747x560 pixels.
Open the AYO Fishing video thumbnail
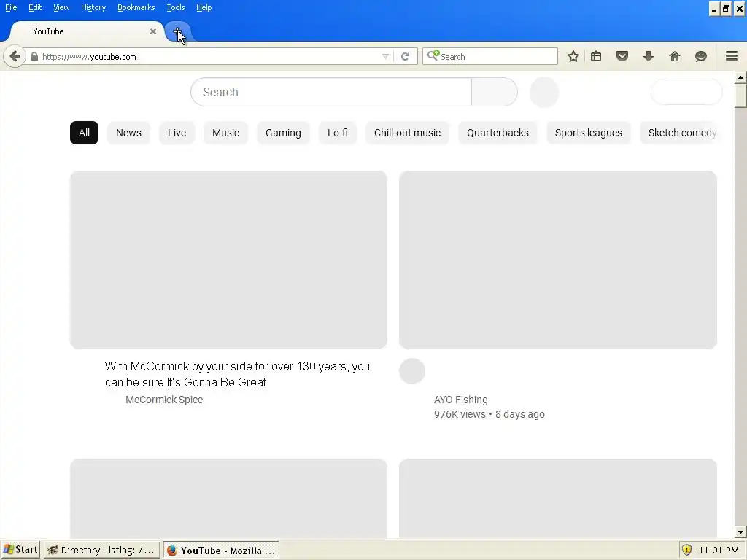[558, 260]
